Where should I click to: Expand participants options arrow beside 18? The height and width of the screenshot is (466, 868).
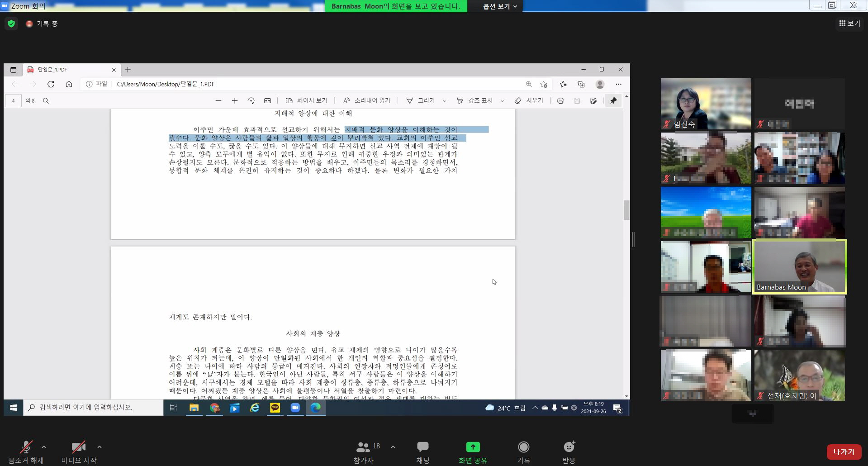(393, 447)
